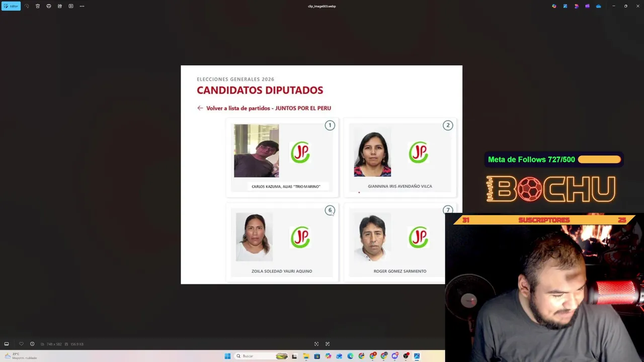Click the JP party logo on Carlos Kazuma card
The image size is (644, 362).
[300, 152]
